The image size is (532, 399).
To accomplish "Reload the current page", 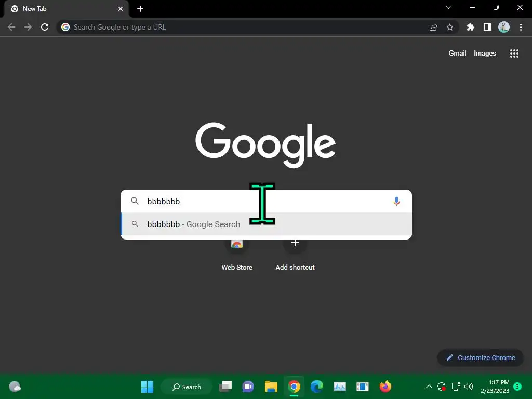I will click(x=45, y=27).
